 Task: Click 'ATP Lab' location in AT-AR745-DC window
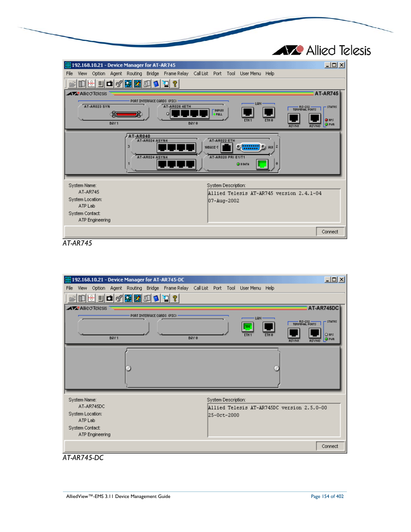click(x=87, y=420)
